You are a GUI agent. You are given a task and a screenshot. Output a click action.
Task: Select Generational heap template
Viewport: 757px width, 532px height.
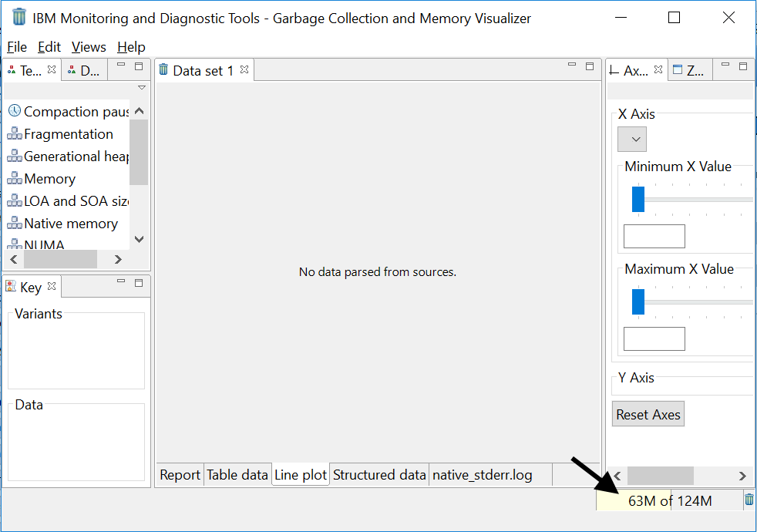click(69, 157)
